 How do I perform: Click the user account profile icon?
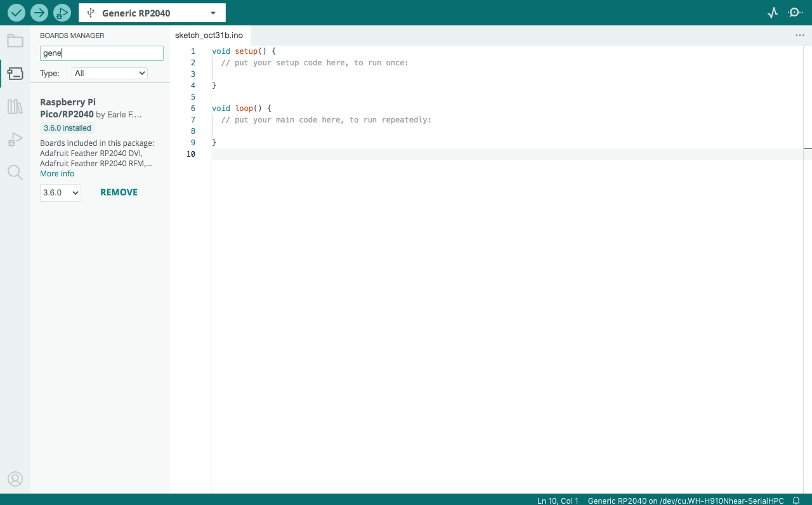(15, 479)
